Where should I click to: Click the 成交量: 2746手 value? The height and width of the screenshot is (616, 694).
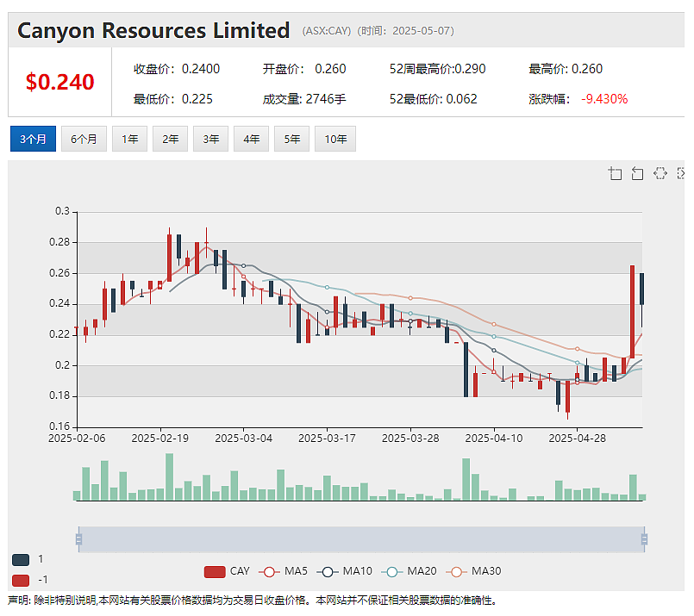pyautogui.click(x=304, y=98)
